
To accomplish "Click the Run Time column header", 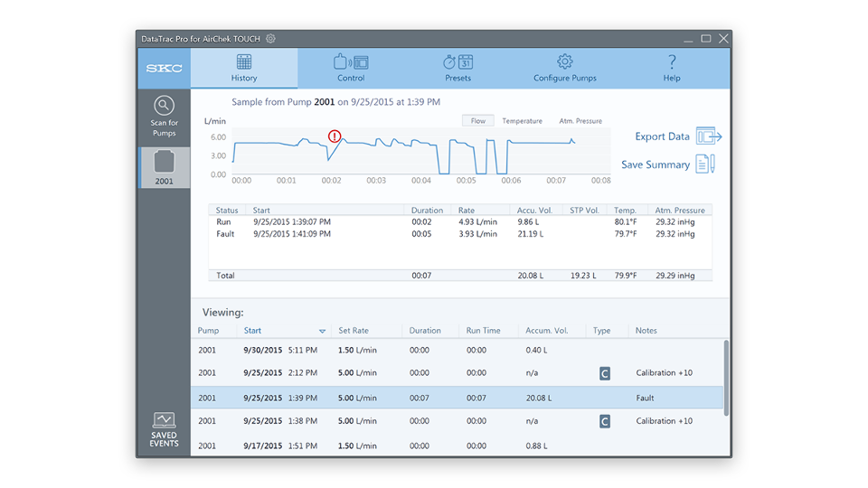I will [483, 331].
